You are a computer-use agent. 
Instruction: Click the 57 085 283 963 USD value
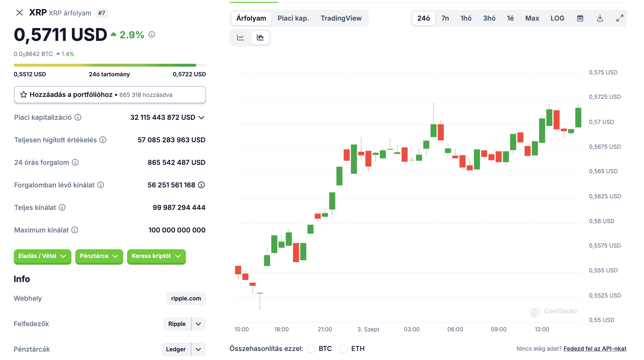click(171, 140)
